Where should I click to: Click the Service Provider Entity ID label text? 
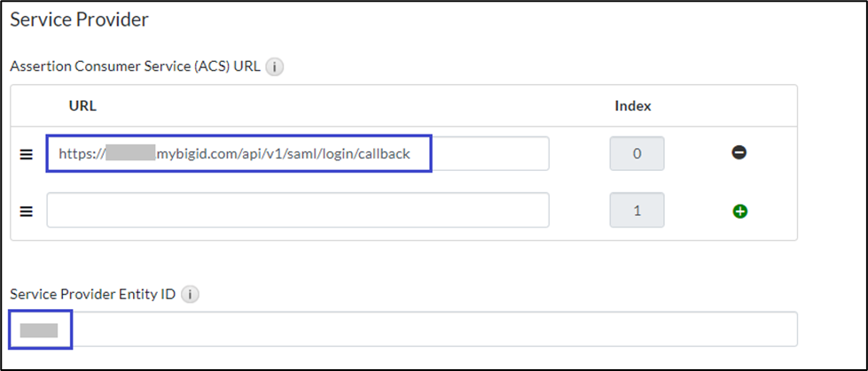[92, 294]
